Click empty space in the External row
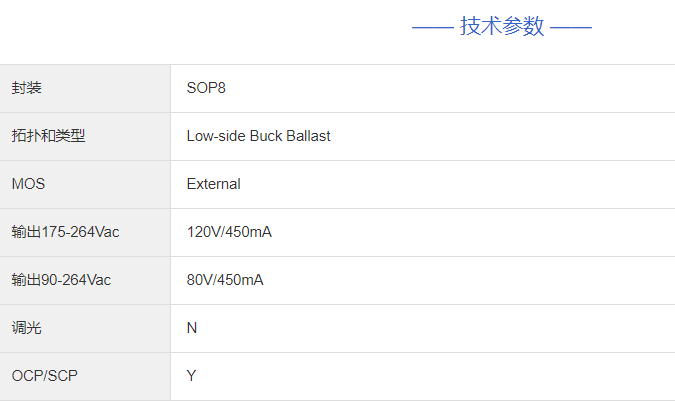The height and width of the screenshot is (401, 675). (x=450, y=184)
